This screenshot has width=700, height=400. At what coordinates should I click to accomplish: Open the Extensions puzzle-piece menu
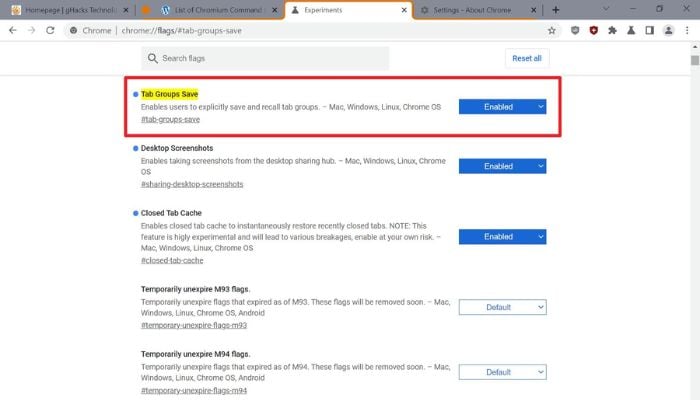612,31
